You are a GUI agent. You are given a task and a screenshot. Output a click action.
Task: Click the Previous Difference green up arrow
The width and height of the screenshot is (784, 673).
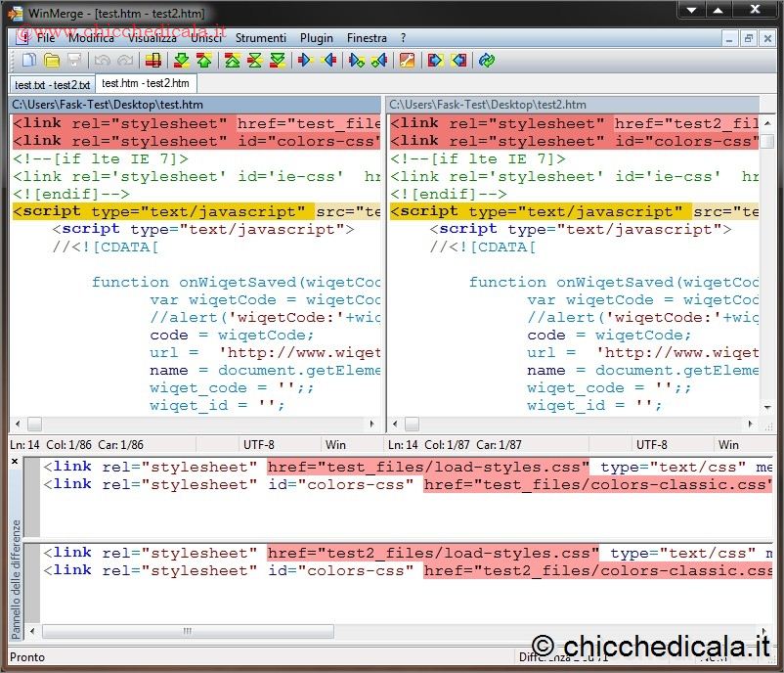[203, 61]
